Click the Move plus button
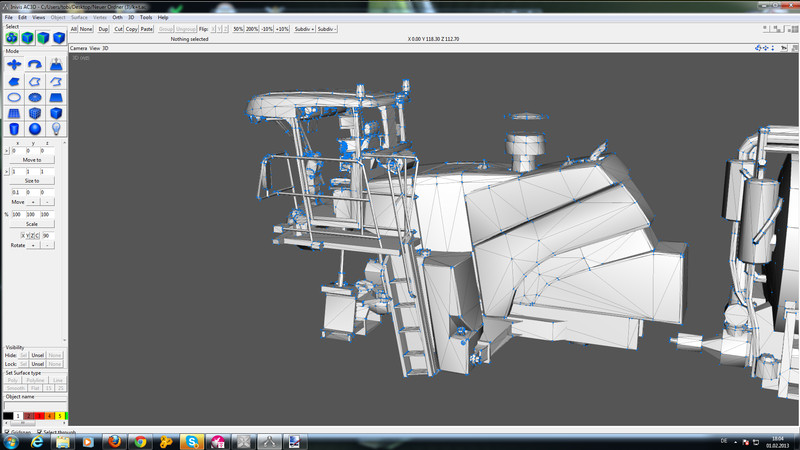Screen dimensions: 800x450 (x=33, y=202)
